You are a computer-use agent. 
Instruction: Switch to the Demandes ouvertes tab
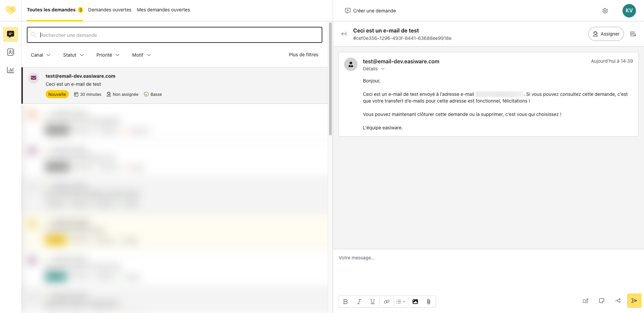[x=110, y=10]
